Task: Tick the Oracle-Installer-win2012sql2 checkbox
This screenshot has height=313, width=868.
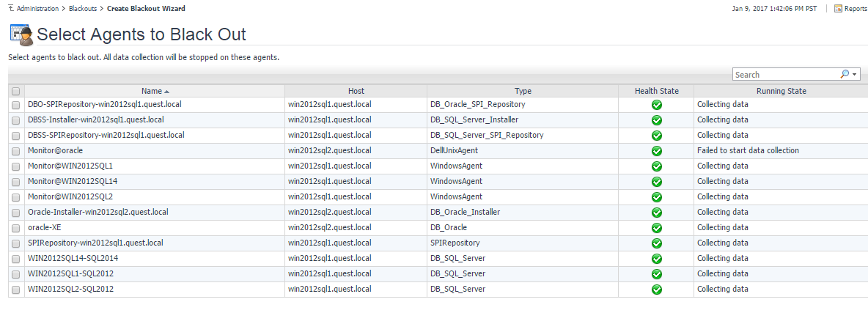Action: pos(16,212)
